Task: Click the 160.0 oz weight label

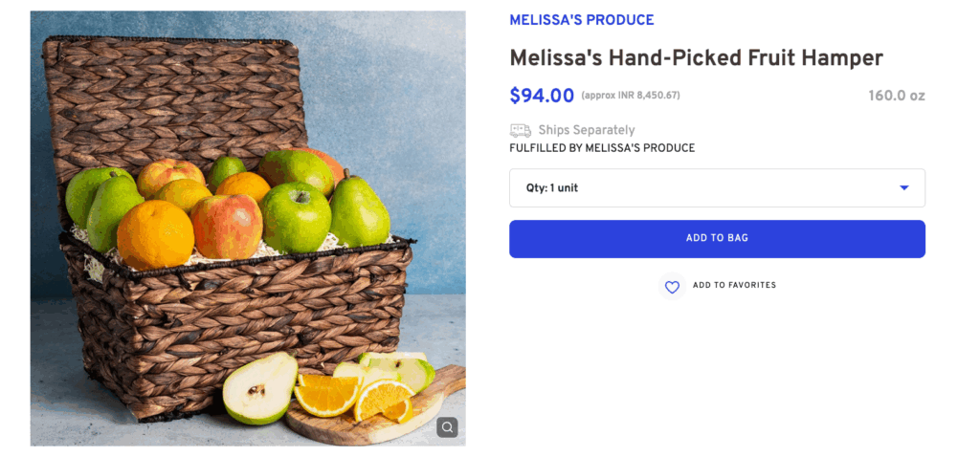Action: click(x=896, y=96)
